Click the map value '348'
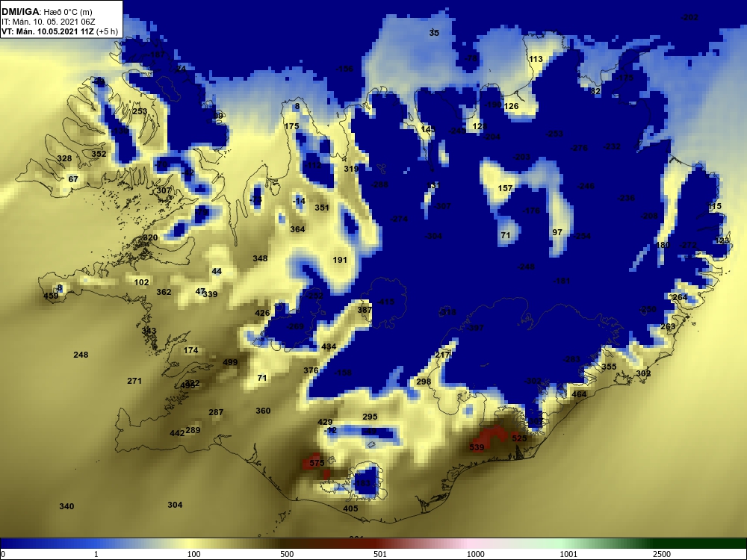 click(260, 258)
